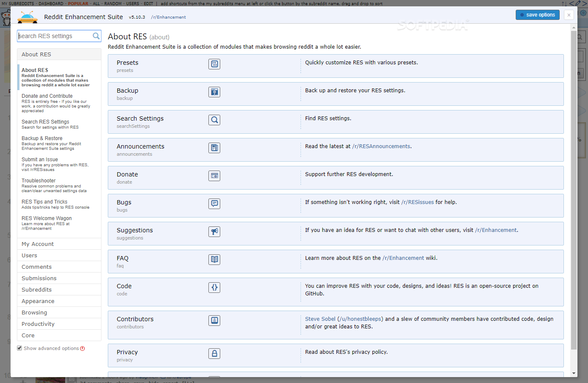The width and height of the screenshot is (588, 383).
Task: Open the About RES category
Action: coord(59,54)
